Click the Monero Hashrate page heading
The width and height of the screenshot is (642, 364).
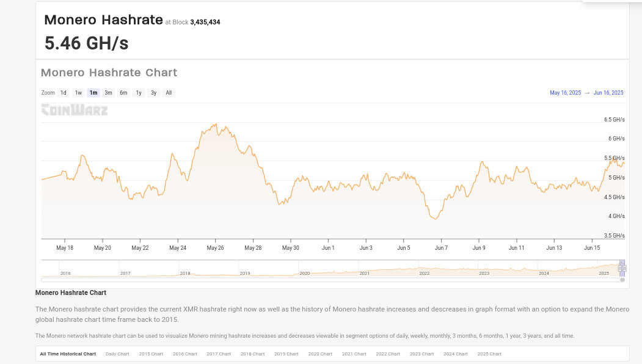(x=104, y=20)
